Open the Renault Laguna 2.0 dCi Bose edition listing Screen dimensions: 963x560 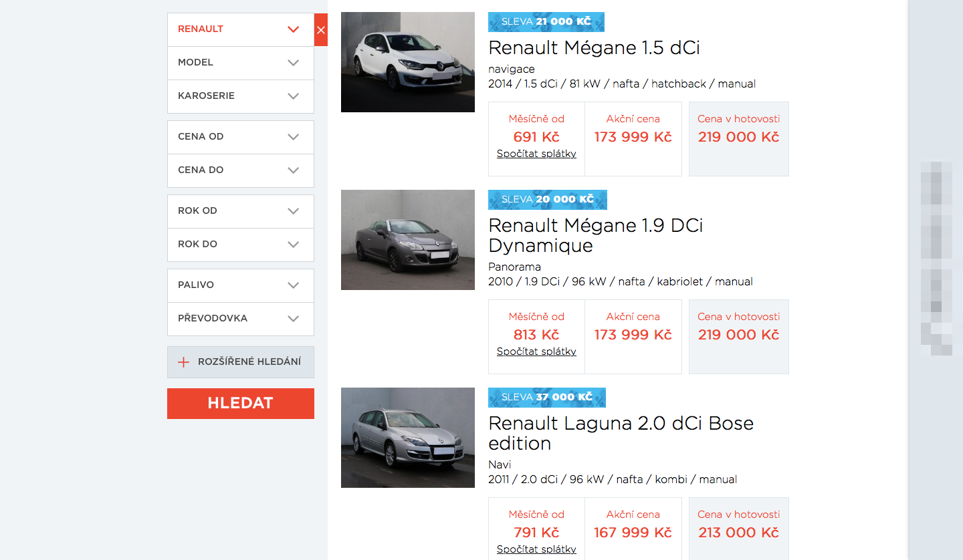coord(621,433)
